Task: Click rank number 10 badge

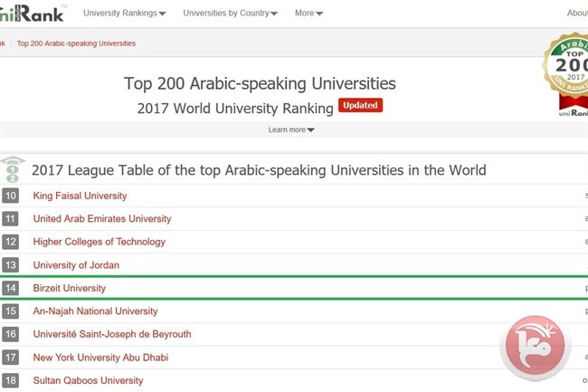Action: pyautogui.click(x=10, y=196)
